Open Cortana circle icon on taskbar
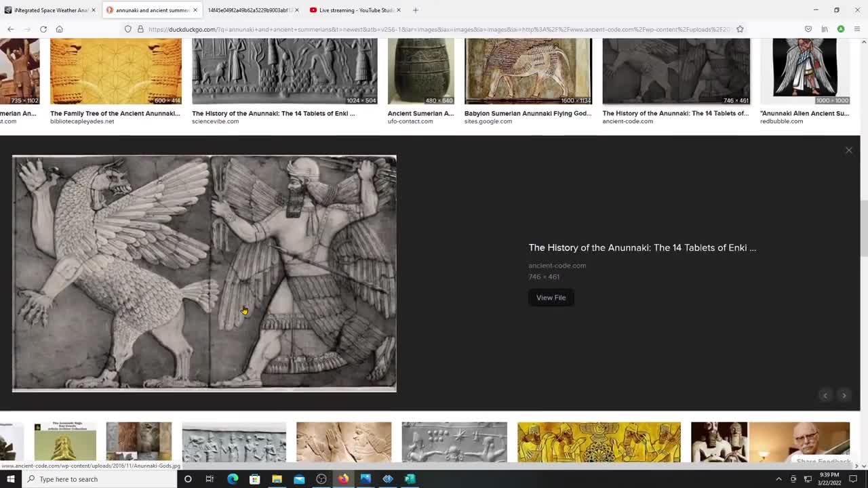 point(188,479)
